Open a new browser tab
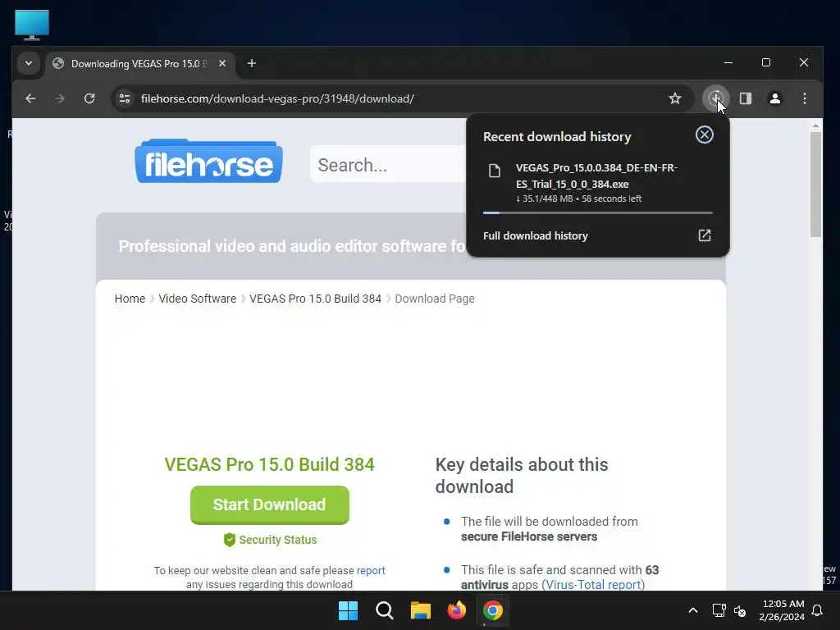Viewport: 840px width, 630px height. pos(252,63)
